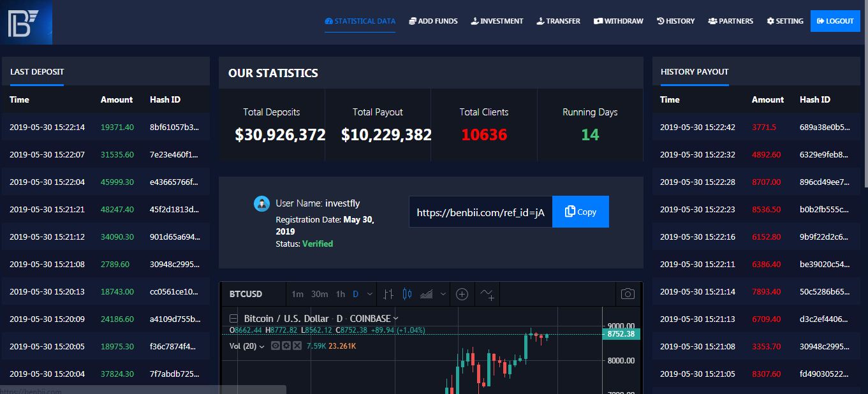Click payout amount 8536.50
Screen dimensions: 868x394
coord(766,209)
